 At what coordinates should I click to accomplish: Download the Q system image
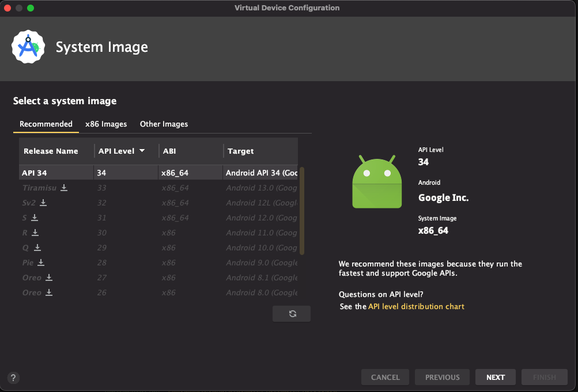[37, 248]
